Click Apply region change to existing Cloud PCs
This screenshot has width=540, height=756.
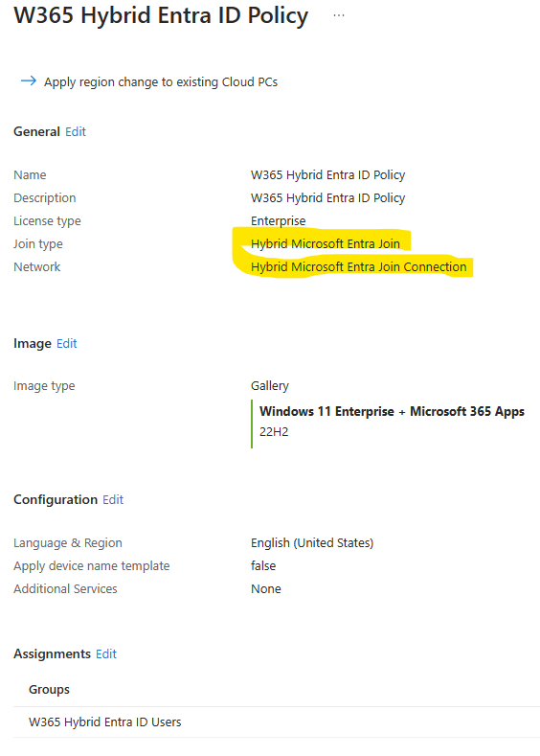(x=161, y=82)
